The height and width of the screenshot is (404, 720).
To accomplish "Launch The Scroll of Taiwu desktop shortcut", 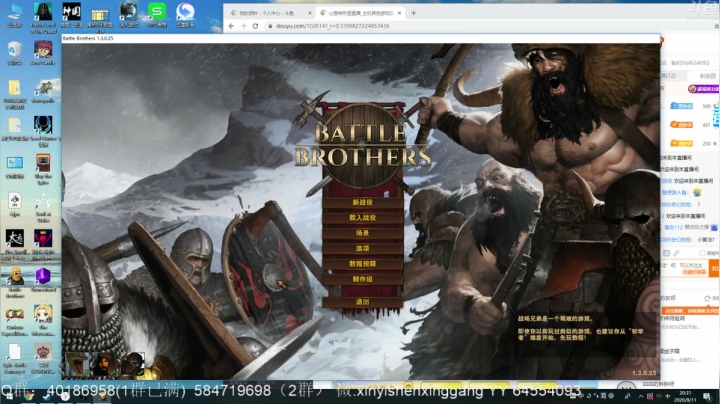I will click(15, 245).
